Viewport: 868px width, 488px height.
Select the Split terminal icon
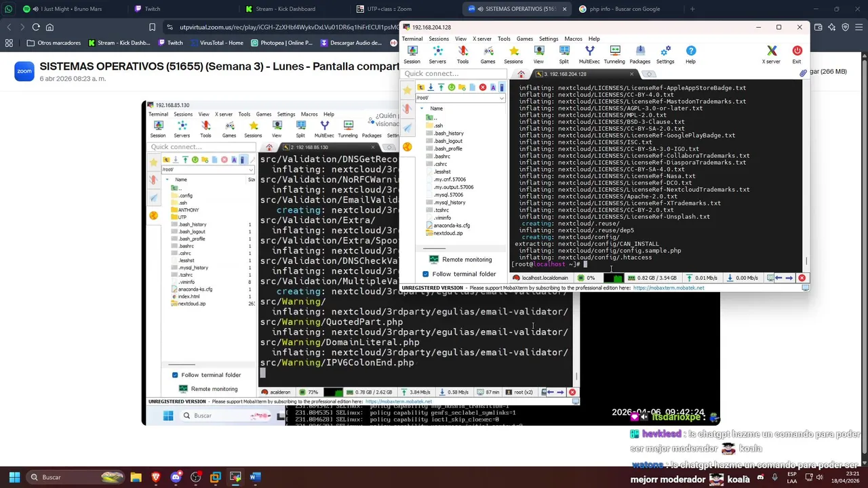pyautogui.click(x=564, y=55)
